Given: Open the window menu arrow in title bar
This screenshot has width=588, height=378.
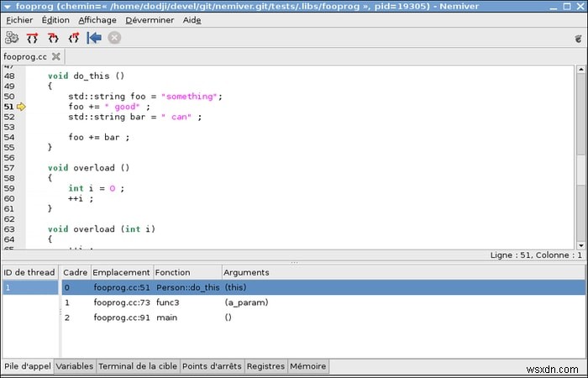Looking at the screenshot, I should click(7, 7).
